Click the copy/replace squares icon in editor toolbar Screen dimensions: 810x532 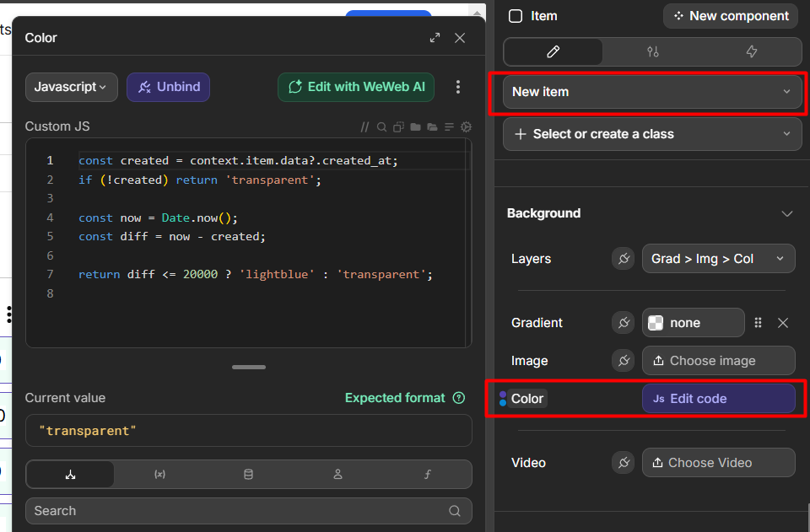tap(398, 127)
